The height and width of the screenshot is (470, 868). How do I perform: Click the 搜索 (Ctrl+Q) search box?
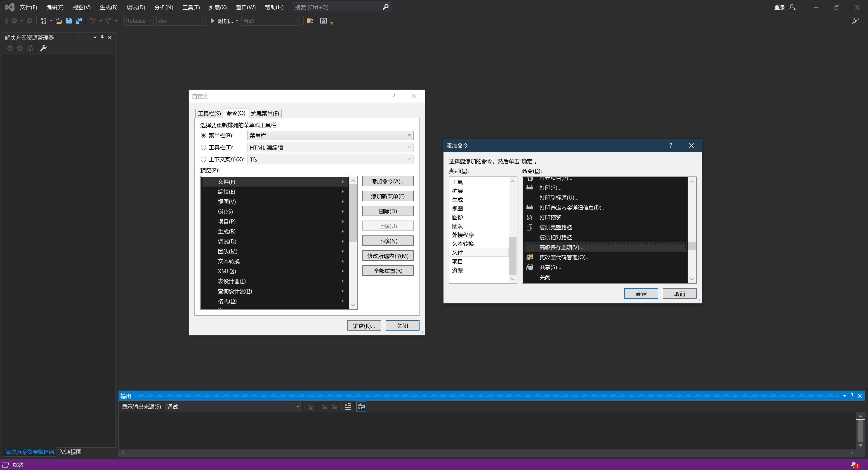click(x=337, y=7)
